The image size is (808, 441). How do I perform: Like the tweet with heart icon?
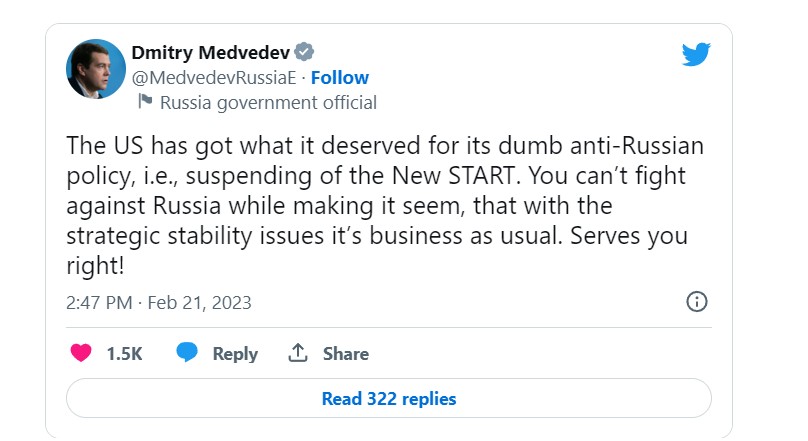click(x=80, y=353)
